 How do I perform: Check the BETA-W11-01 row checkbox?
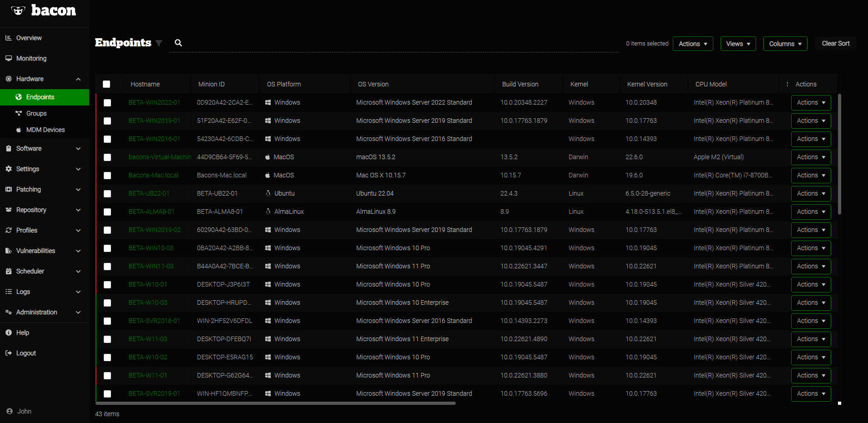point(107,376)
